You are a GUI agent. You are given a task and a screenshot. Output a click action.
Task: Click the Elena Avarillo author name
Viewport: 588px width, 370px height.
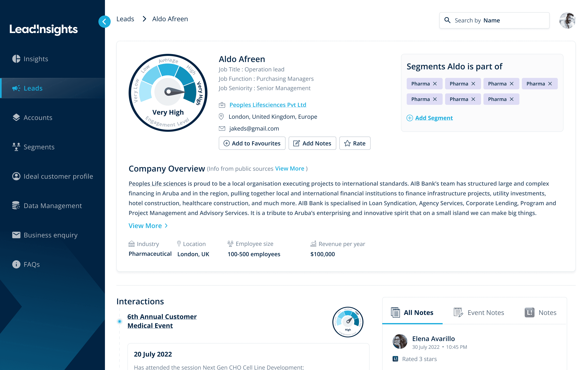point(433,339)
